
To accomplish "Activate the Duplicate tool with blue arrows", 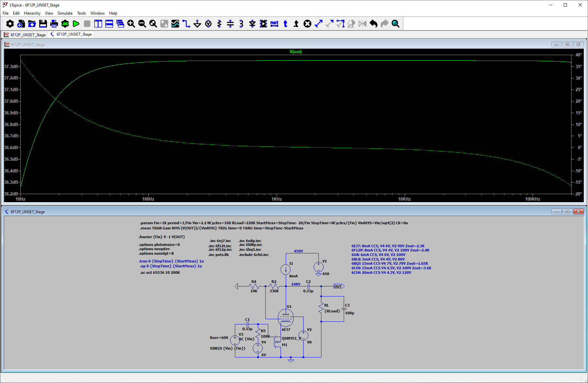I will click(318, 24).
